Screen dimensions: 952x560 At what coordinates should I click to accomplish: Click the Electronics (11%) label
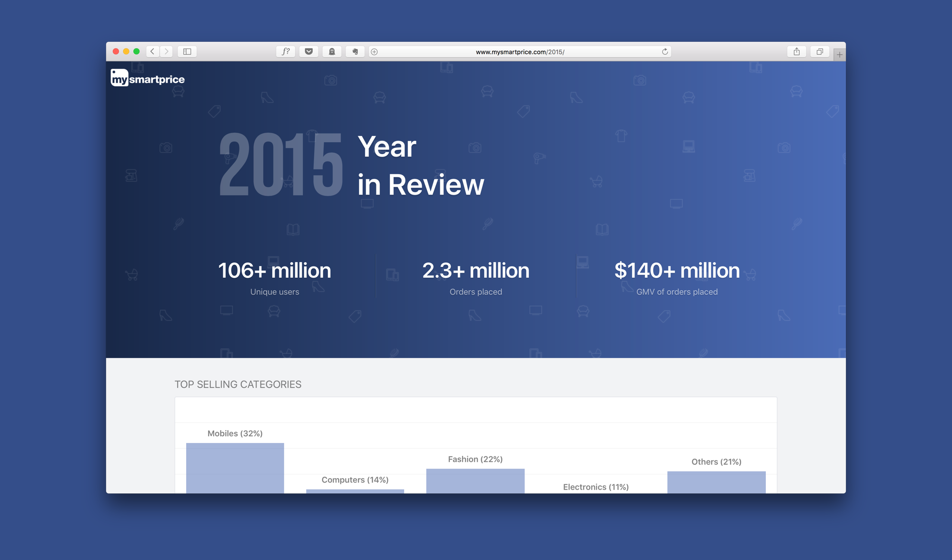596,487
